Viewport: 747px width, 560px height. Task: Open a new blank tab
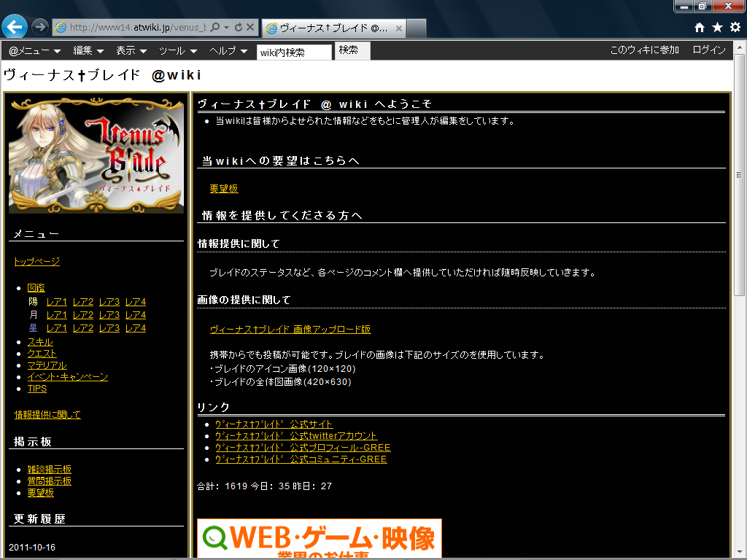pos(417,28)
